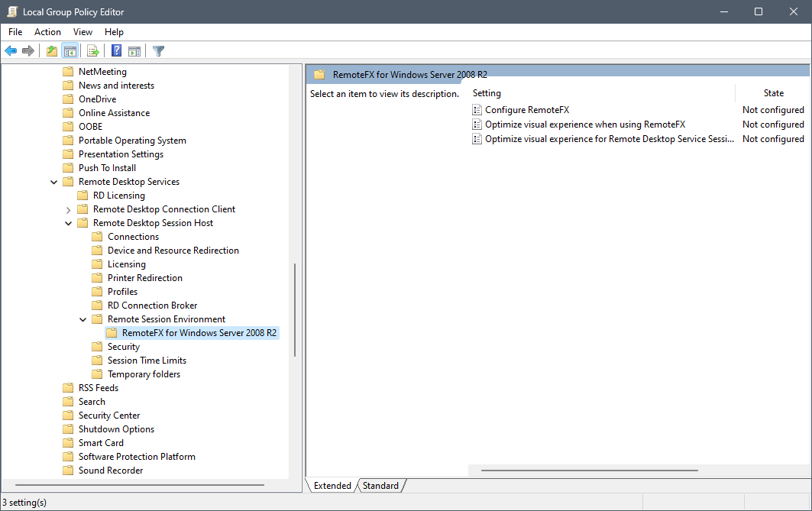Click the Forward arrow in the toolbar
This screenshot has width=812, height=511.
click(x=28, y=51)
